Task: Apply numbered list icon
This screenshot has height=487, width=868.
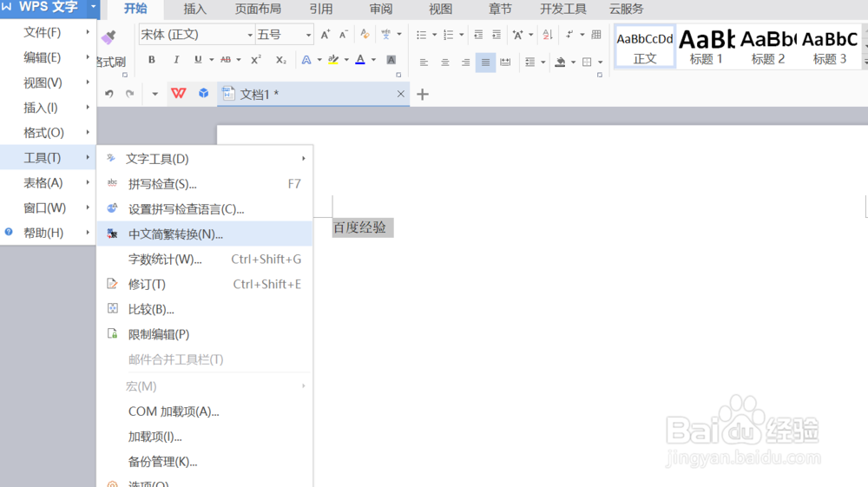Action: pos(449,35)
